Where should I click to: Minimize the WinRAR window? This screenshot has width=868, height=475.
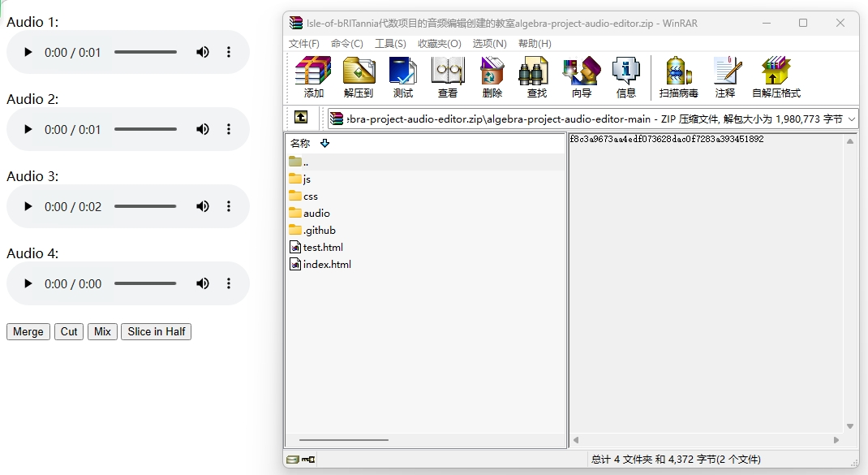click(767, 23)
